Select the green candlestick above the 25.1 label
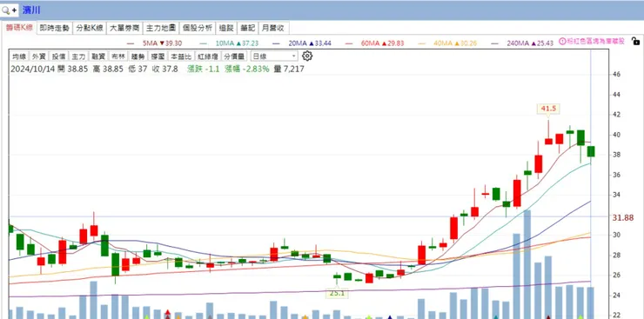 click(337, 276)
